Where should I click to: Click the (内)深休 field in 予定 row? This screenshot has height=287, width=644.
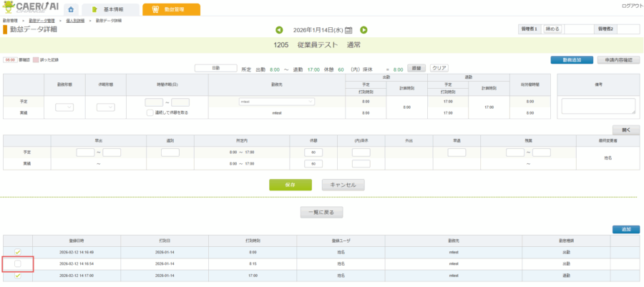[x=361, y=152]
